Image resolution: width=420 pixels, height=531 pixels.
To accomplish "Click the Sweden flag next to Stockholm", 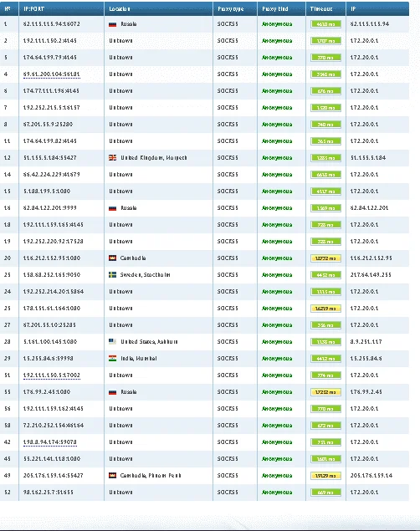I will (x=112, y=274).
